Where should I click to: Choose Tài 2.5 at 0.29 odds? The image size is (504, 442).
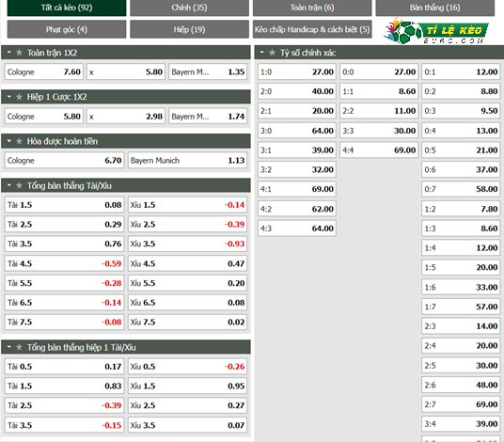tap(64, 224)
